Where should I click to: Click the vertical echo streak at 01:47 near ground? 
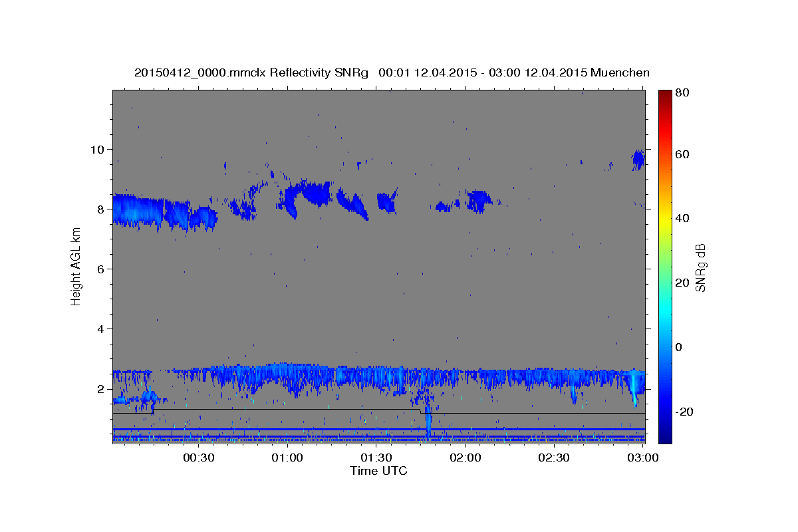(x=428, y=418)
